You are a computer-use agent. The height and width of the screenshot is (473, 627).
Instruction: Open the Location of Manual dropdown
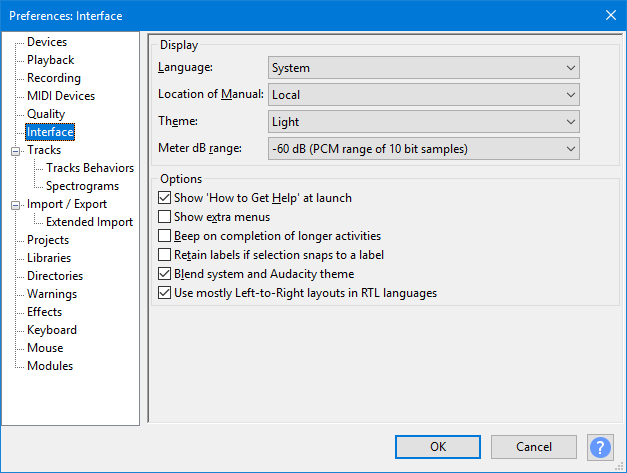pos(423,95)
